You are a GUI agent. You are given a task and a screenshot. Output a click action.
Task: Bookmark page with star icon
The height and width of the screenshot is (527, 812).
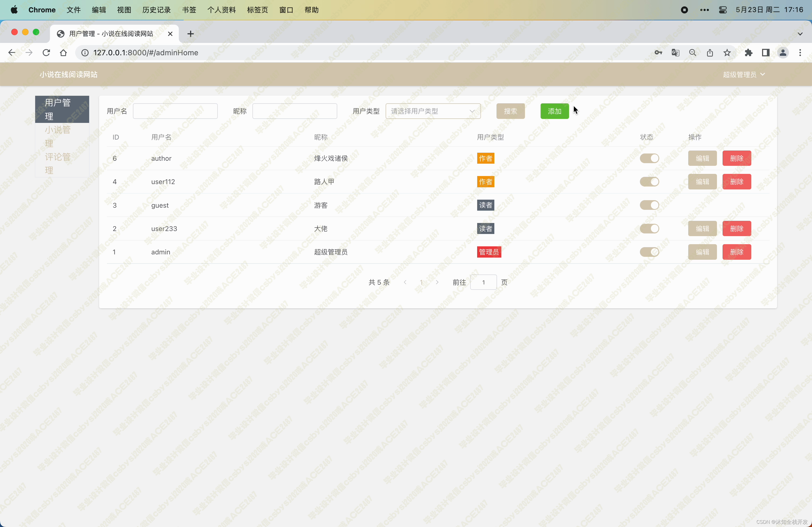[727, 53]
